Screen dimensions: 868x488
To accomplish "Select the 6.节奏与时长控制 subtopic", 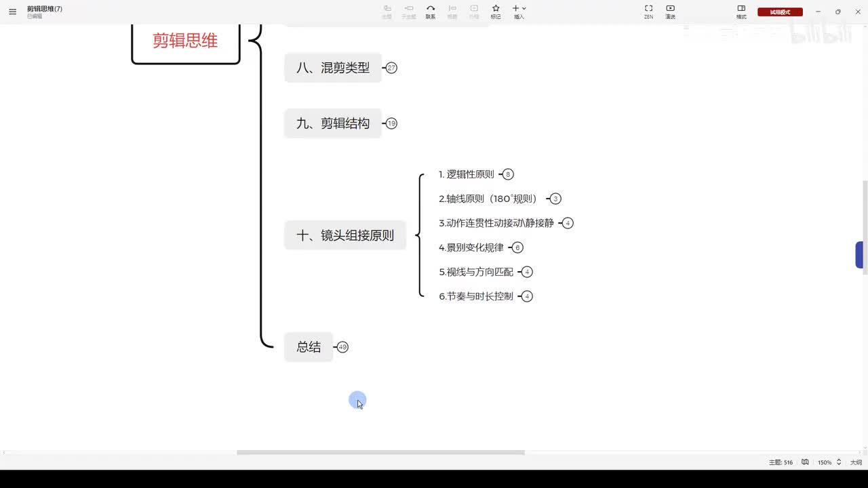I will [x=476, y=296].
